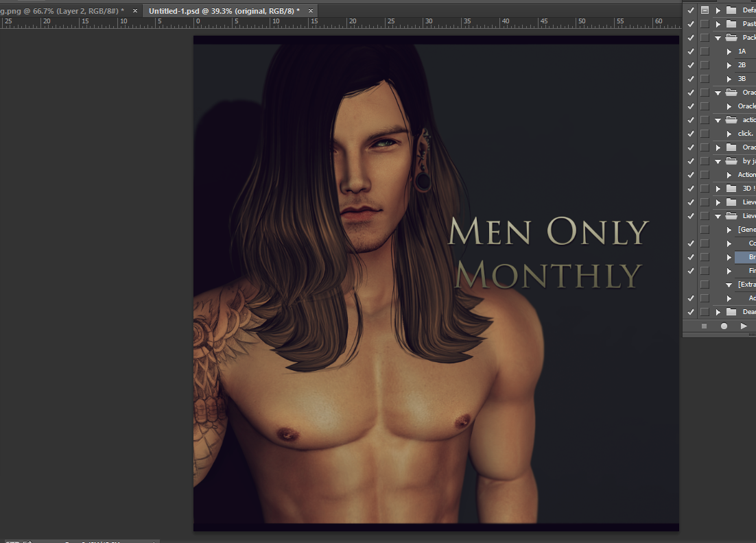Select the 2B action name
Screen dimensions: 756x543
742,65
